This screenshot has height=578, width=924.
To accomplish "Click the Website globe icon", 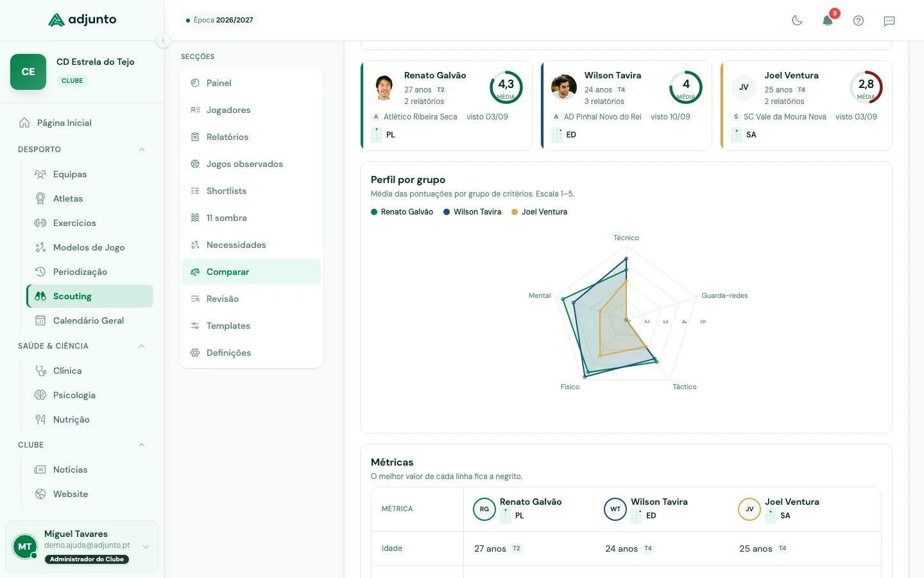I will tap(40, 494).
